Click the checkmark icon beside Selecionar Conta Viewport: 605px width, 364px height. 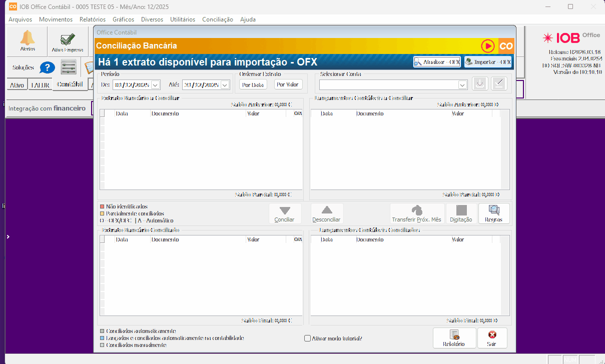coord(498,84)
